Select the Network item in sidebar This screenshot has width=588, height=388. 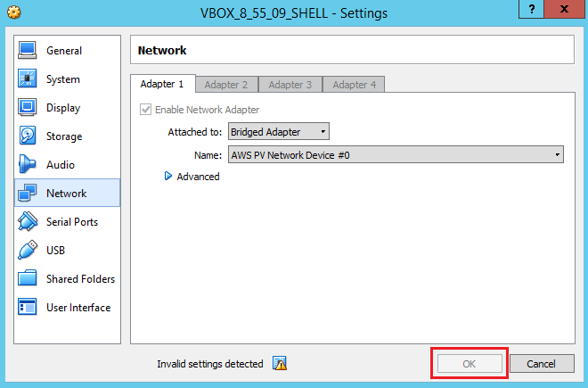coord(67,194)
